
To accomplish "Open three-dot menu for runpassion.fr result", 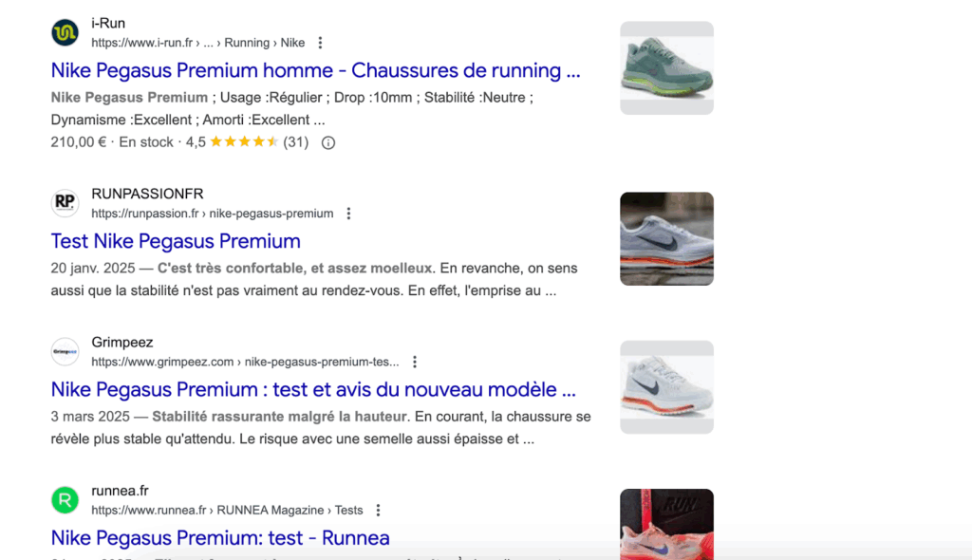I will point(348,214).
